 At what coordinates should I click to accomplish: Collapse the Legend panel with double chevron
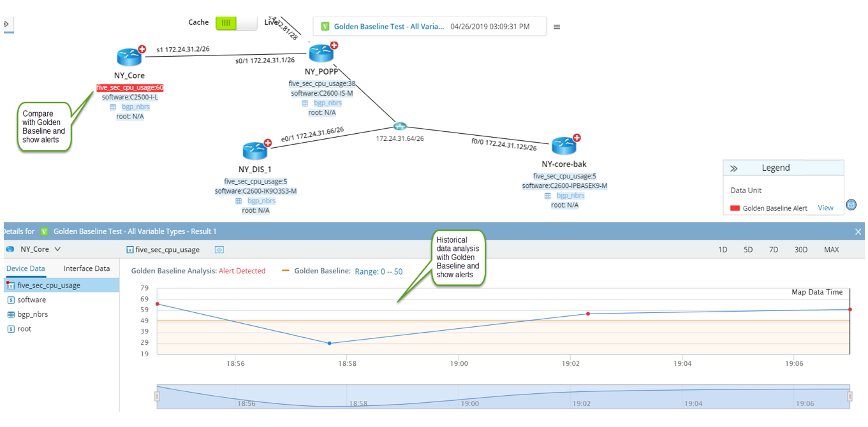(x=733, y=168)
